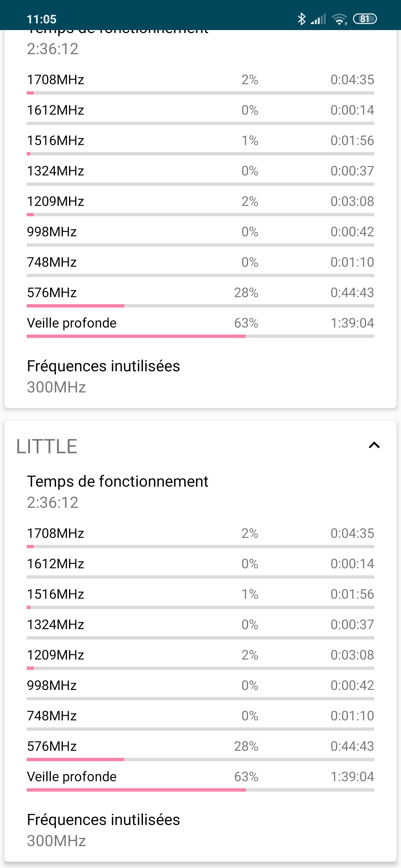
Task: Tap the battery level indicator showing 81
Action: (x=365, y=19)
